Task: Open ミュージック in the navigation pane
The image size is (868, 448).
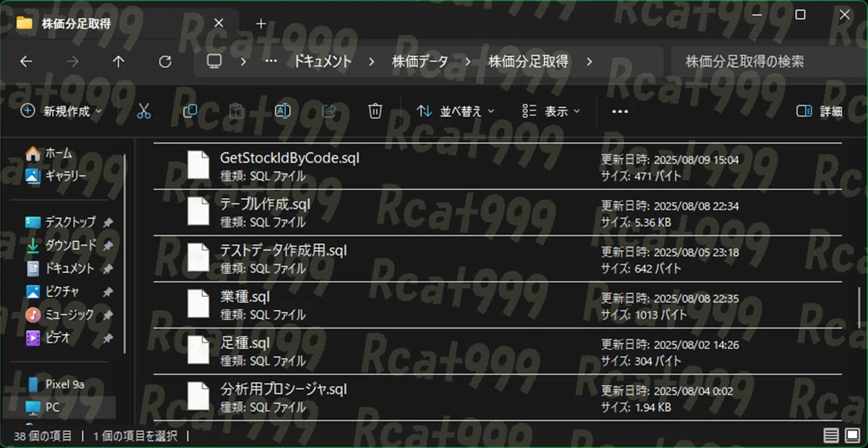Action: click(69, 314)
